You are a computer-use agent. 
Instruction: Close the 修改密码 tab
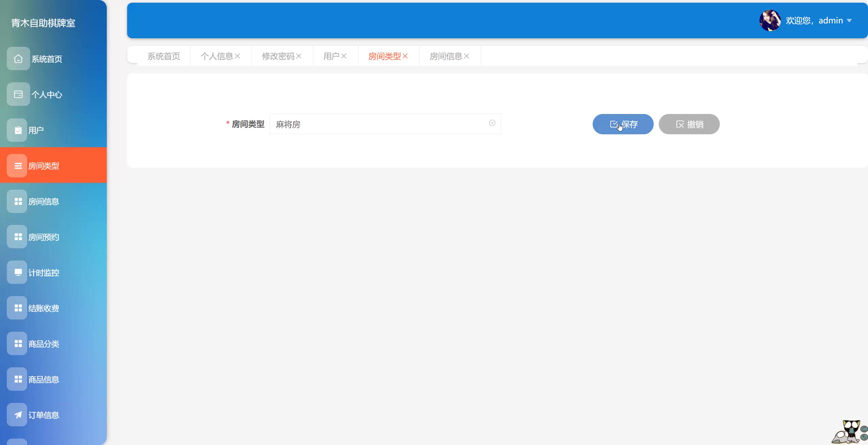[299, 56]
